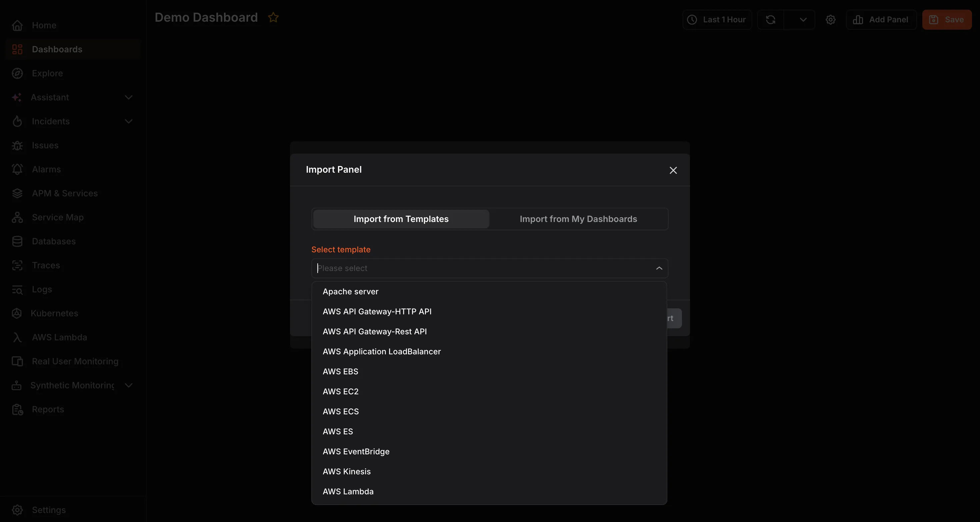Select AWS API Gateway-HTTP API template

(489, 312)
